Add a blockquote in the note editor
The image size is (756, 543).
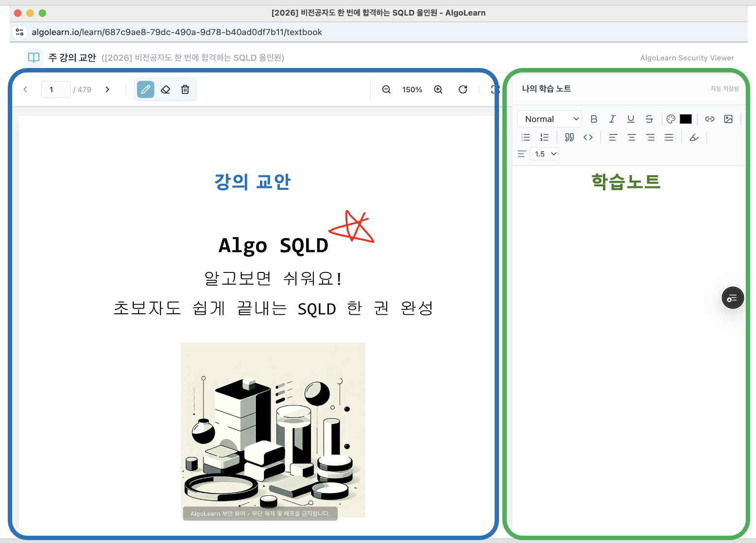coord(569,137)
